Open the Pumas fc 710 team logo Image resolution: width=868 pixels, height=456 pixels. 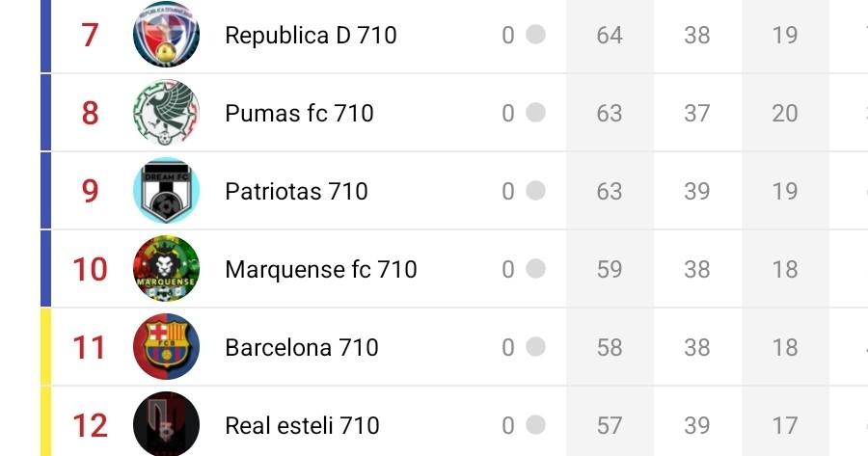coord(166,114)
